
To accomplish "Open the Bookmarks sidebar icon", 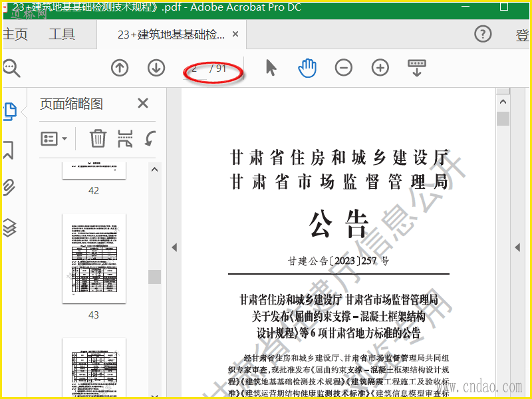I will tap(9, 150).
